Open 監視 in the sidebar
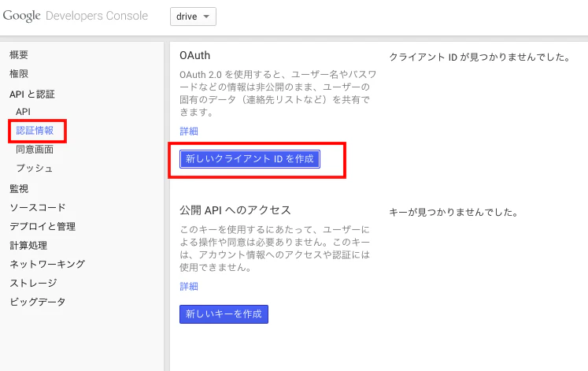 pyautogui.click(x=19, y=189)
